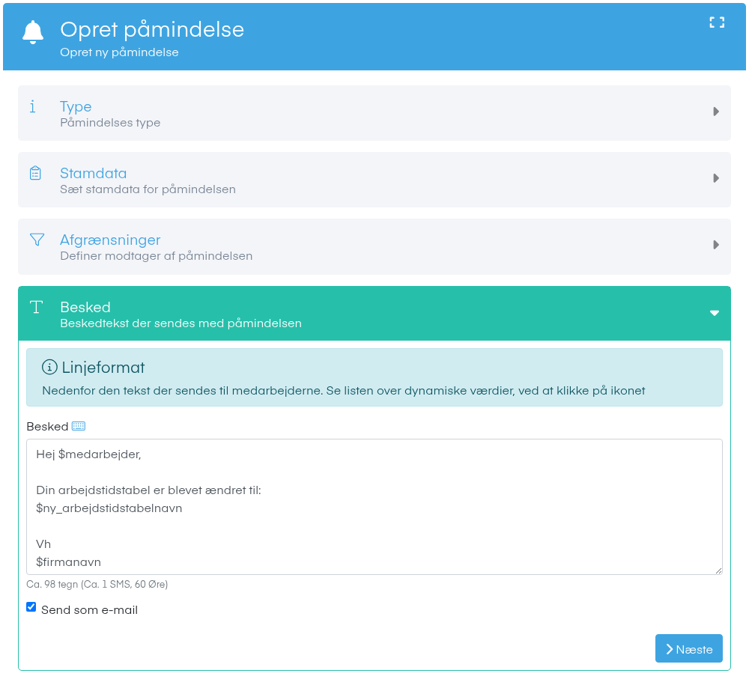749x700 pixels.
Task: Click the '$firmanavn' line in message
Action: pos(68,562)
